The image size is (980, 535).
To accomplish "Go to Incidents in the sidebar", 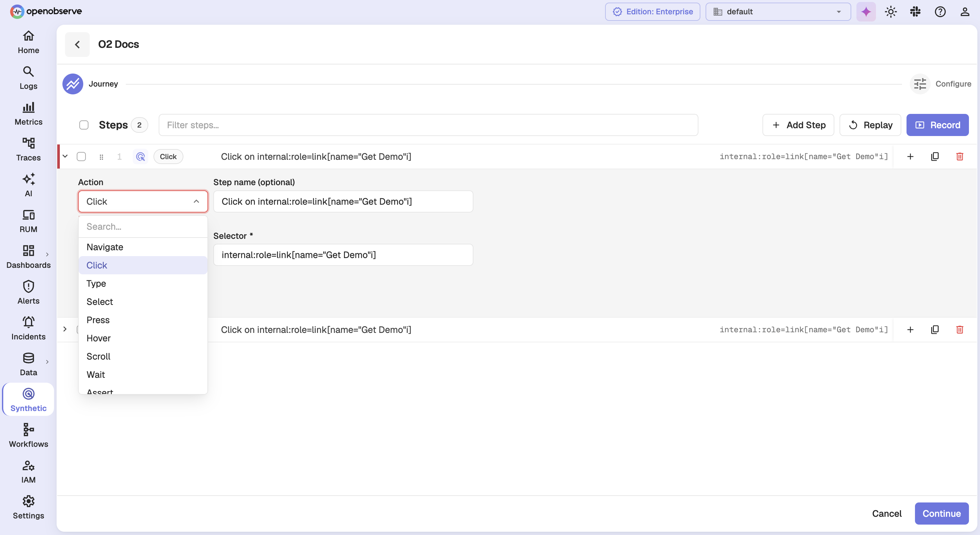I will pyautogui.click(x=29, y=328).
